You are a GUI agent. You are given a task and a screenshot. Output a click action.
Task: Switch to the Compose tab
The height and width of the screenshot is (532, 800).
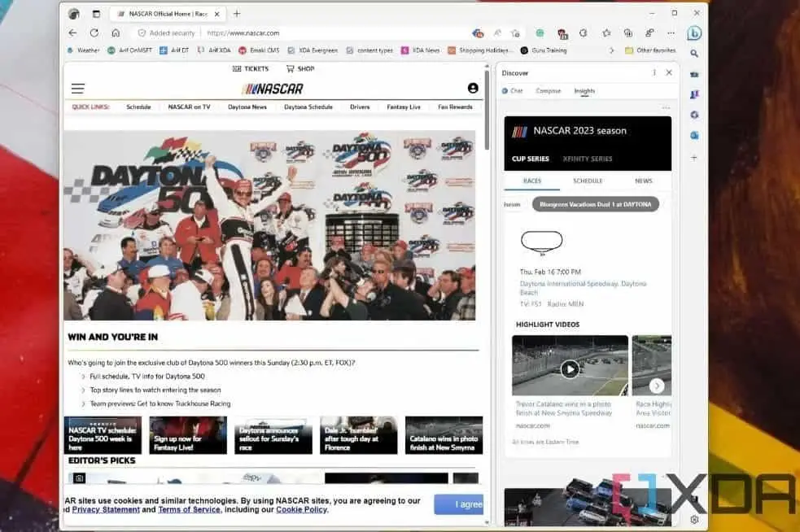[548, 91]
